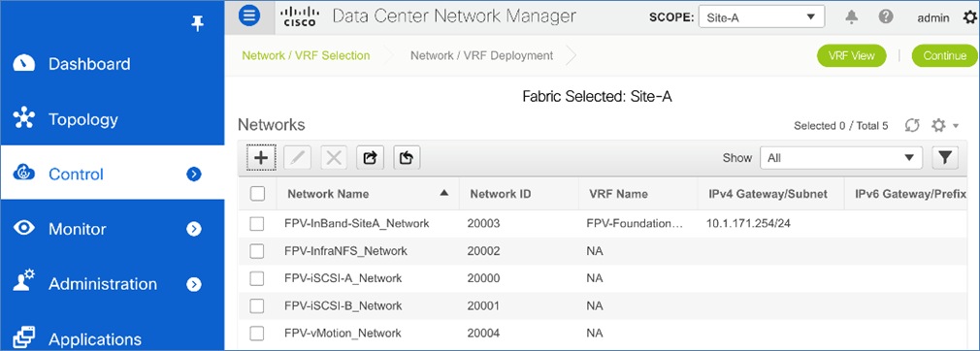
Task: Click Network ID 20004 cell
Action: pyautogui.click(x=483, y=333)
